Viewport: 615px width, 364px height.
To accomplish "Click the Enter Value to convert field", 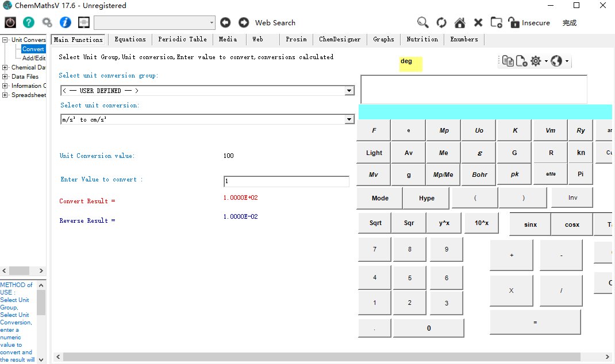I will click(x=286, y=181).
